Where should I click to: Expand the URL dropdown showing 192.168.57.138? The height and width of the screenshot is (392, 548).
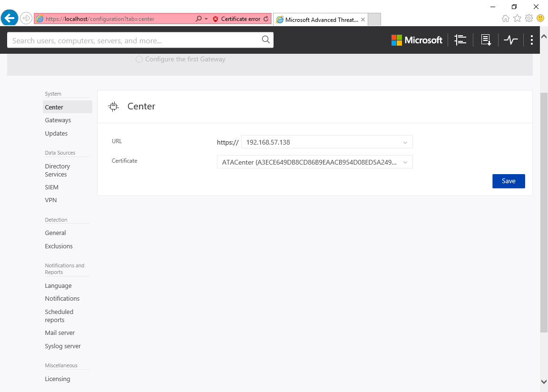pos(327,142)
